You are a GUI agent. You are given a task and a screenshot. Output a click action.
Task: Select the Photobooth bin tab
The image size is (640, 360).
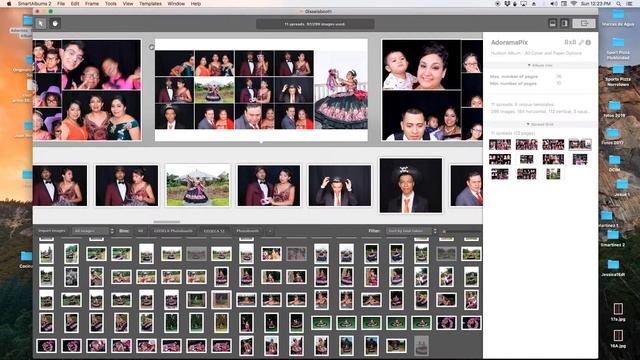pos(247,231)
